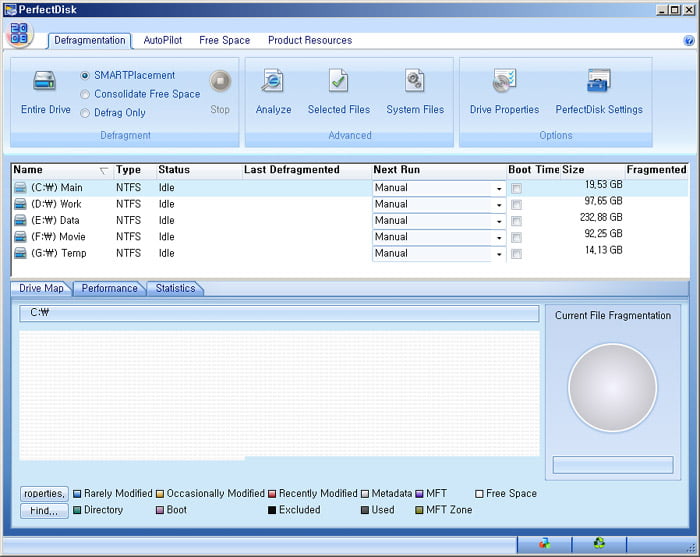Viewport: 700px width, 557px height.
Task: Expand Next Run dropdown for D: Work
Action: [498, 205]
